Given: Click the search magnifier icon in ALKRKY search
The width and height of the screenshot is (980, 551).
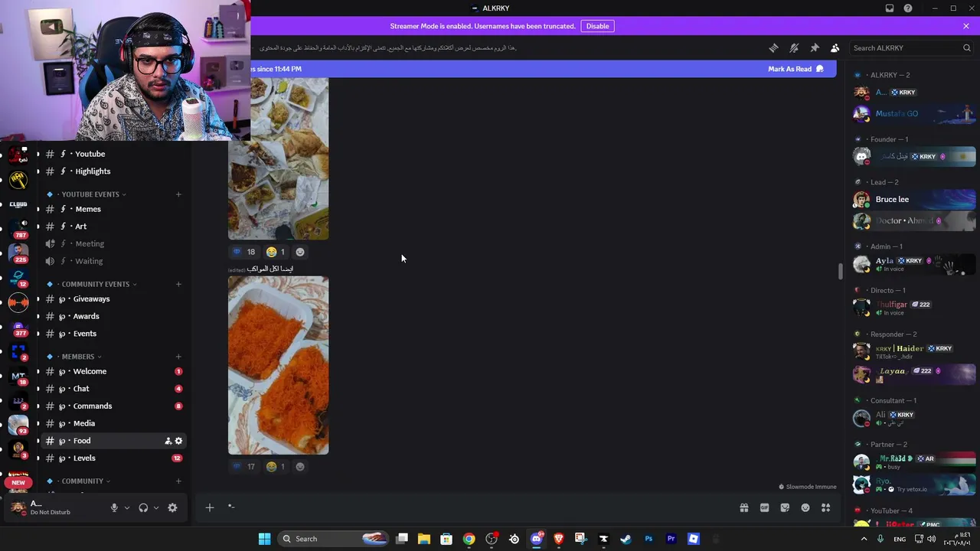Looking at the screenshot, I should 967,47.
